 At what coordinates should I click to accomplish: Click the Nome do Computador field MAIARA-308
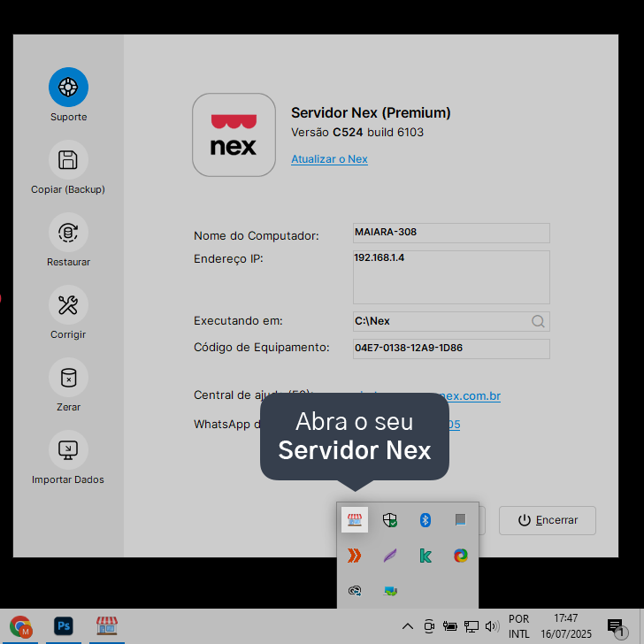point(451,233)
